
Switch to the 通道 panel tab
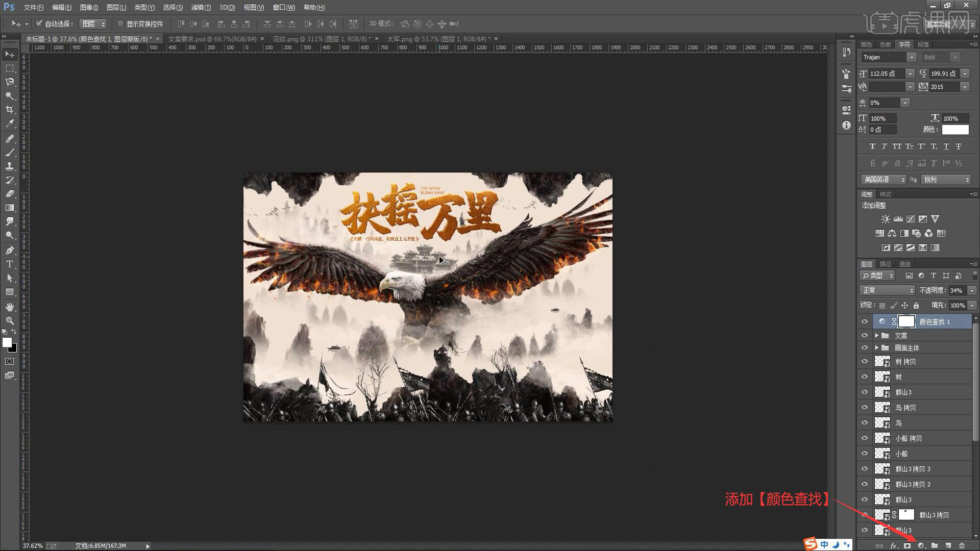[905, 264]
